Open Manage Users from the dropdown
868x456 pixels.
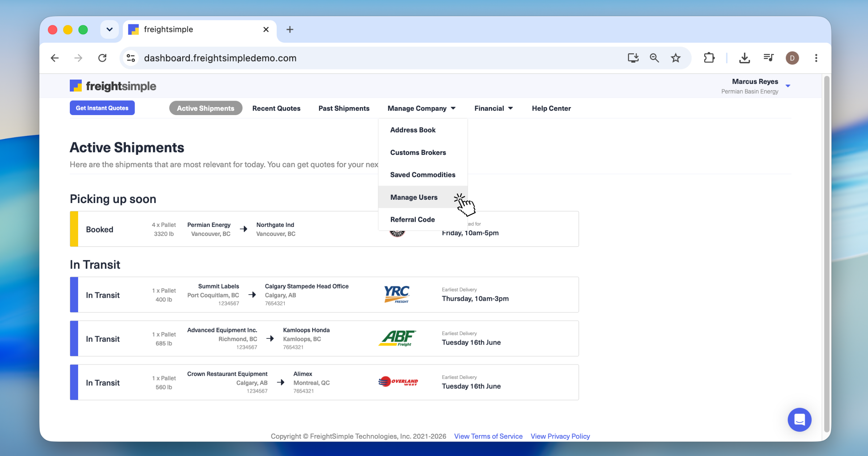point(423,197)
